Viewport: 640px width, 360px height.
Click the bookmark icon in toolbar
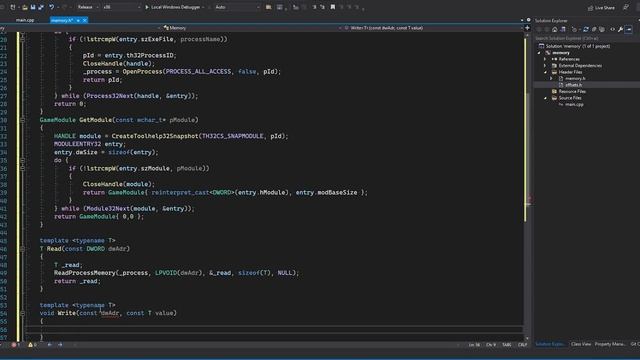tap(333, 7)
